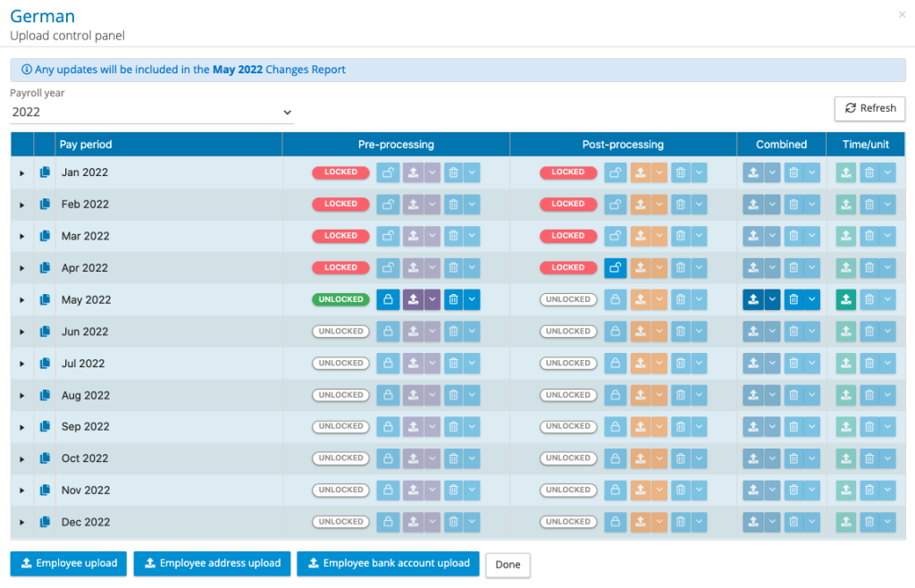Dismiss the panel with the X
The image size is (915, 588).
click(902, 14)
